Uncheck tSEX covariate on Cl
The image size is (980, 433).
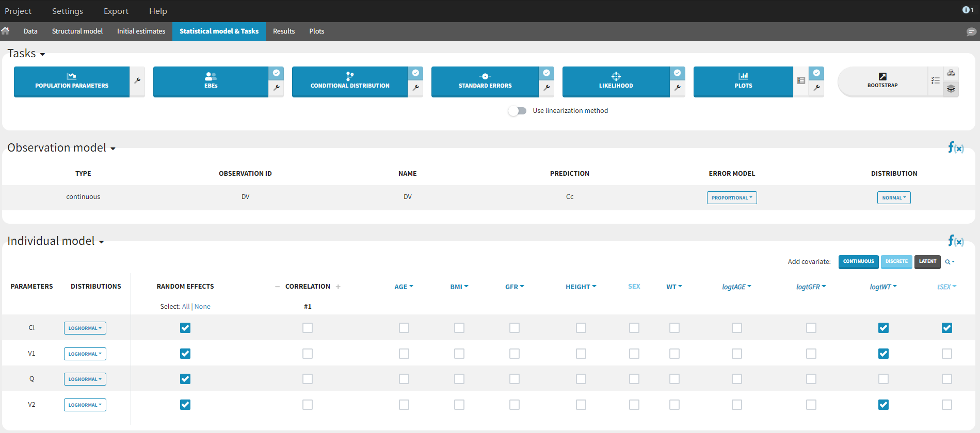point(947,328)
